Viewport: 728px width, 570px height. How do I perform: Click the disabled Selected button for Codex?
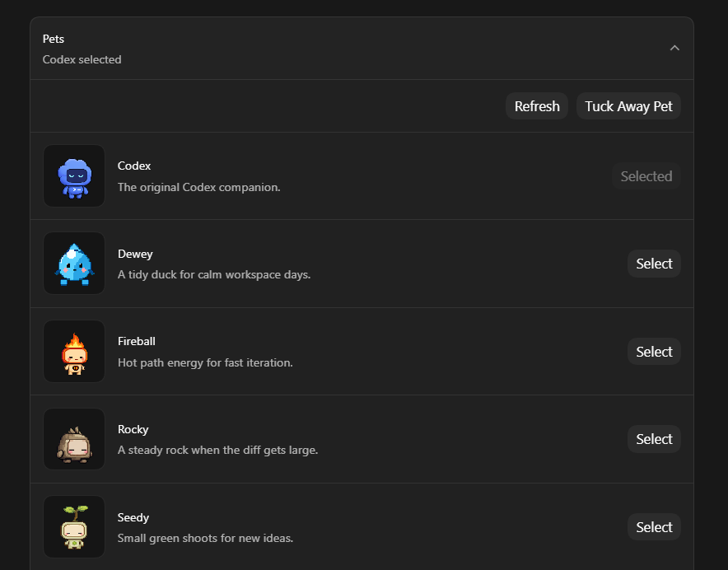click(x=646, y=176)
